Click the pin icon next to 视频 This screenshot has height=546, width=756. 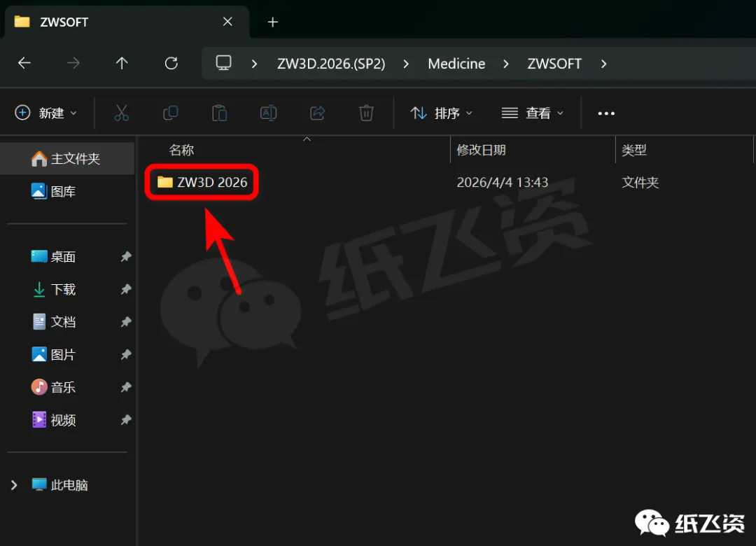click(126, 420)
